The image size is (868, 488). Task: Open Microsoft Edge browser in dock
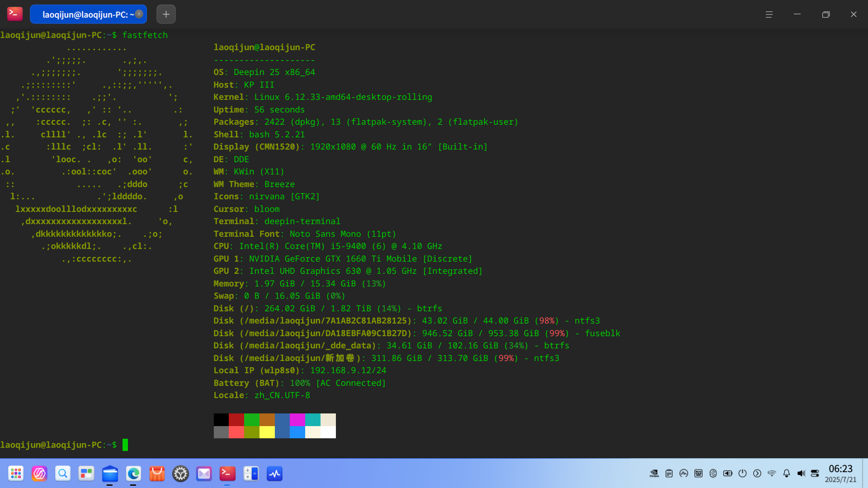coord(133,474)
